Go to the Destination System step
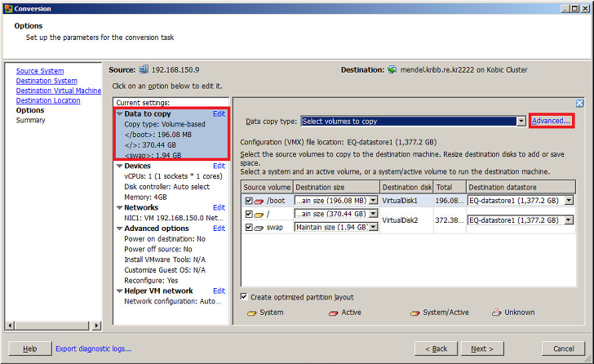Viewport: 594px width, 364px height. click(x=47, y=81)
